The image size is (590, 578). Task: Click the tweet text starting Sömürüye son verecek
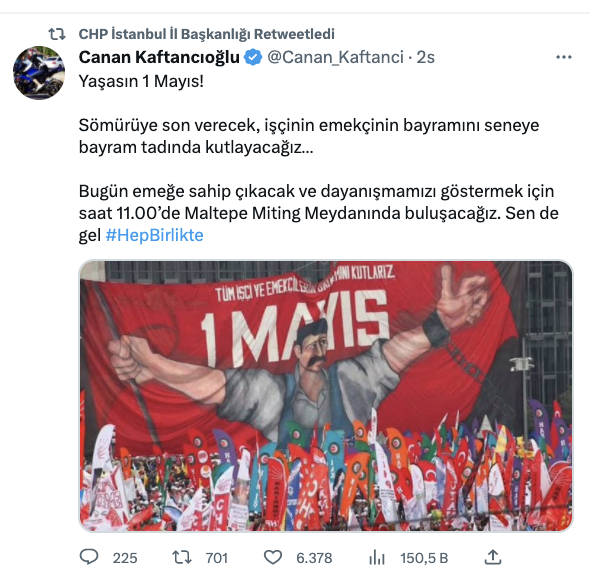pos(309,136)
